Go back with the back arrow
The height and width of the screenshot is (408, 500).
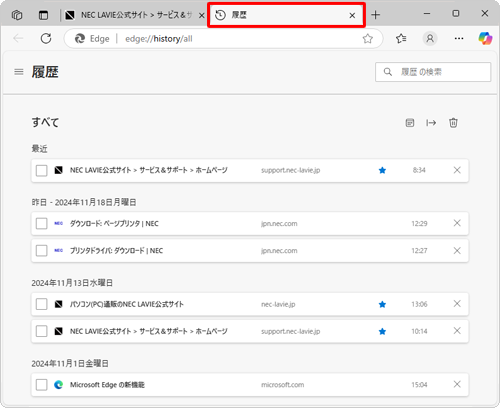pos(18,39)
